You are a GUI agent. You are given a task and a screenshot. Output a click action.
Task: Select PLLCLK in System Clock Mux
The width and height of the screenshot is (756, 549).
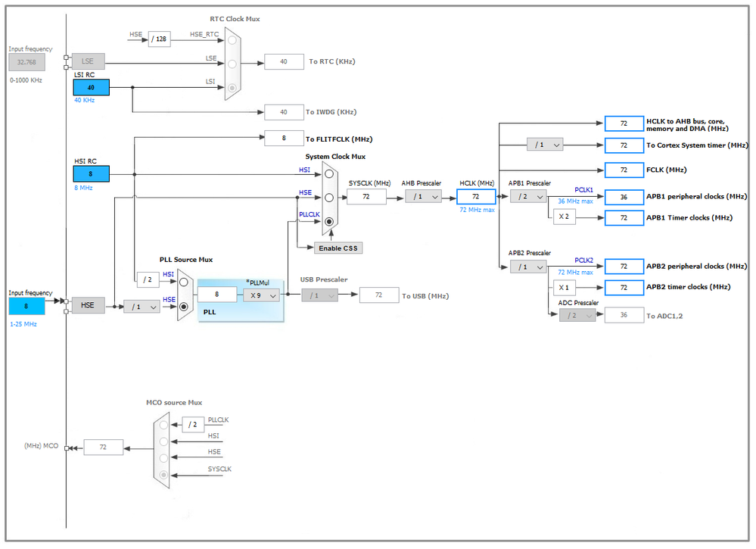point(329,221)
